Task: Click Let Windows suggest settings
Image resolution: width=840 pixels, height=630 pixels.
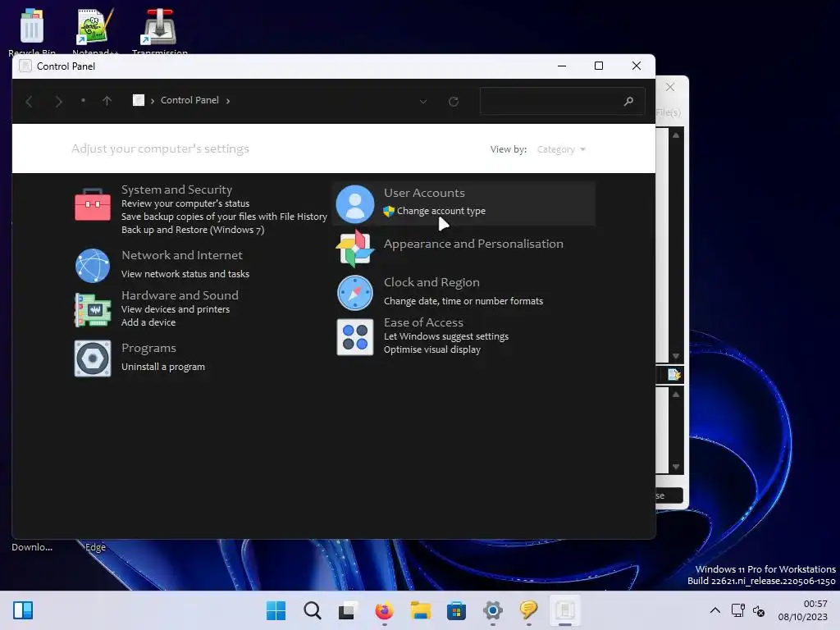Action: tap(446, 336)
